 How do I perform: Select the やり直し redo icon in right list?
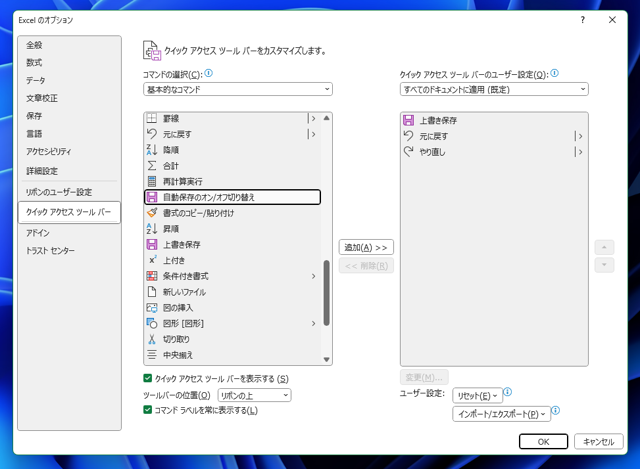(x=409, y=152)
